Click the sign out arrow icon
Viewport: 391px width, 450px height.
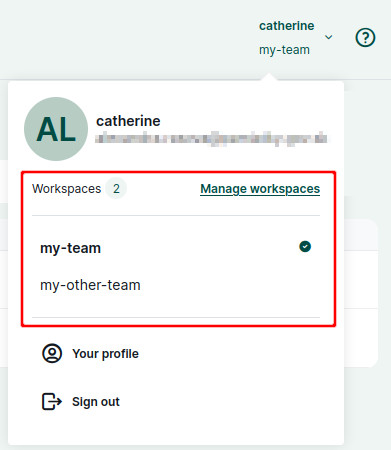(x=52, y=401)
